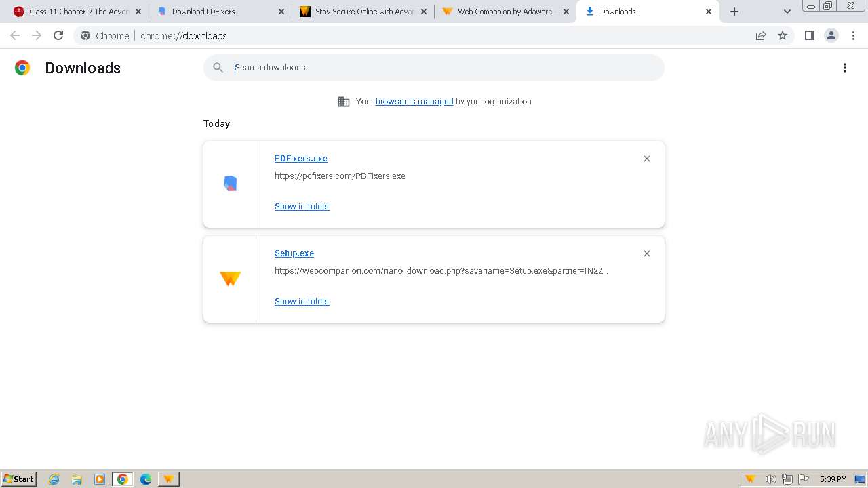Screen dimensions: 868x488
Task: Share this page icon in address bar
Action: pos(761,35)
